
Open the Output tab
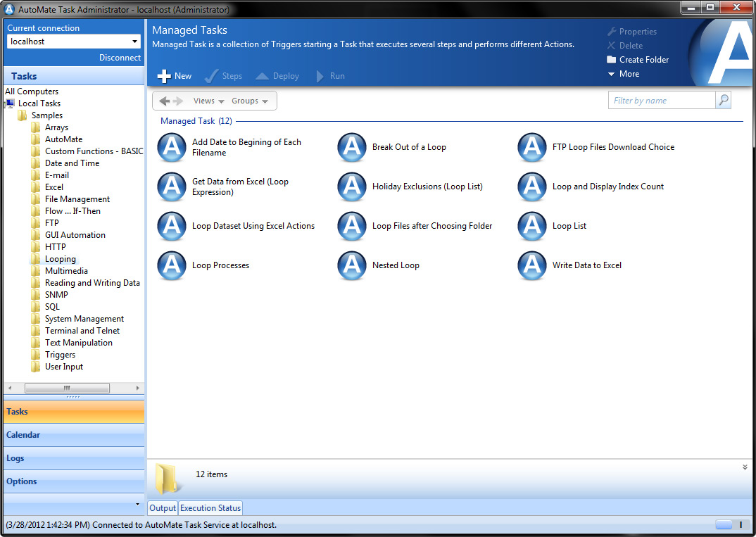point(163,508)
